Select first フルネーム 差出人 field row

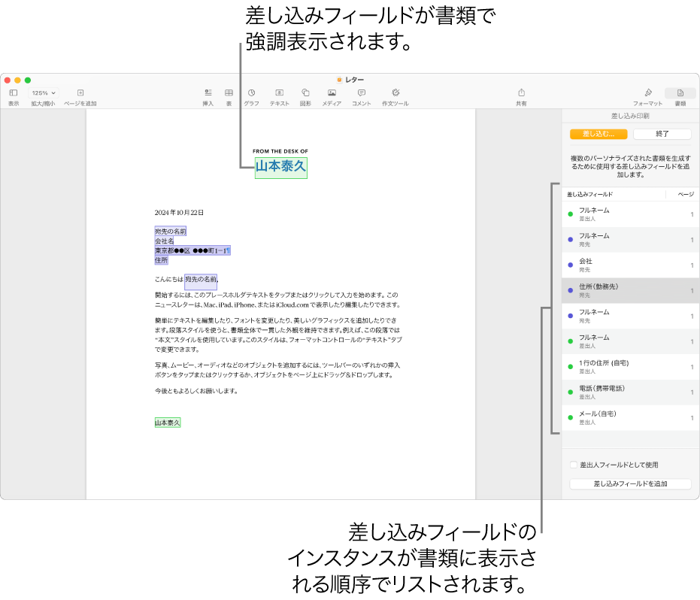coord(630,214)
